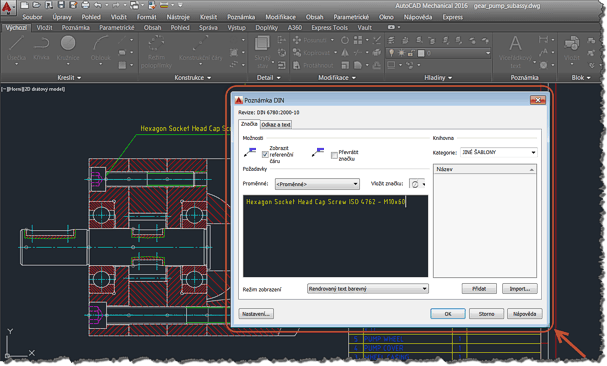Click the layer color swatch in layer dropdown

(421, 53)
